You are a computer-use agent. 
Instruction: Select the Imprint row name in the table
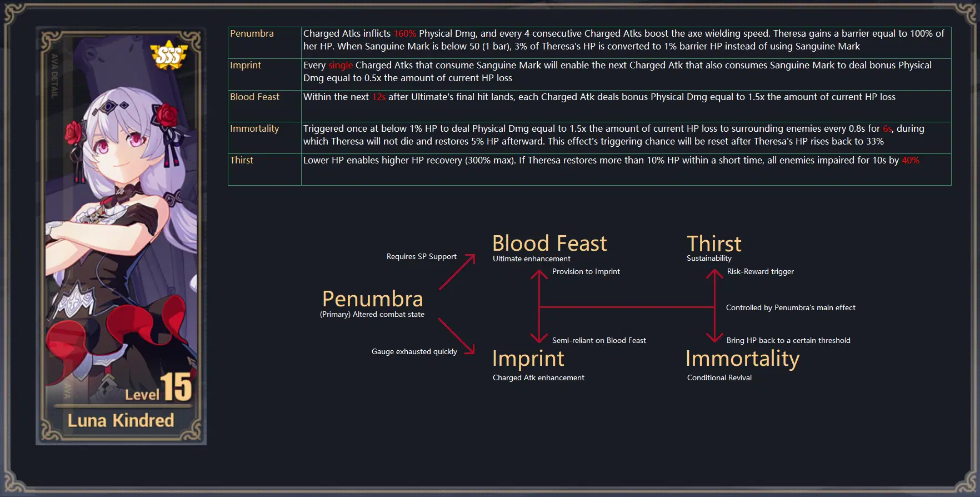(246, 65)
